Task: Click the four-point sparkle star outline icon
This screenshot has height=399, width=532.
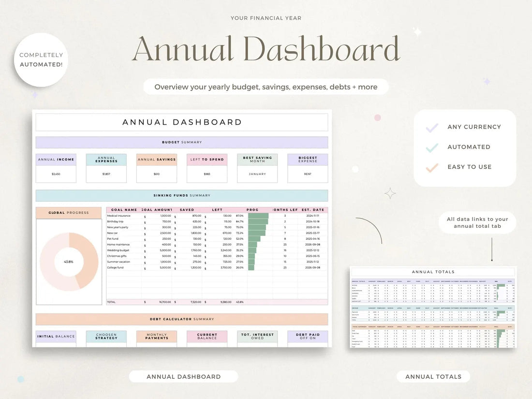Action: click(390, 193)
